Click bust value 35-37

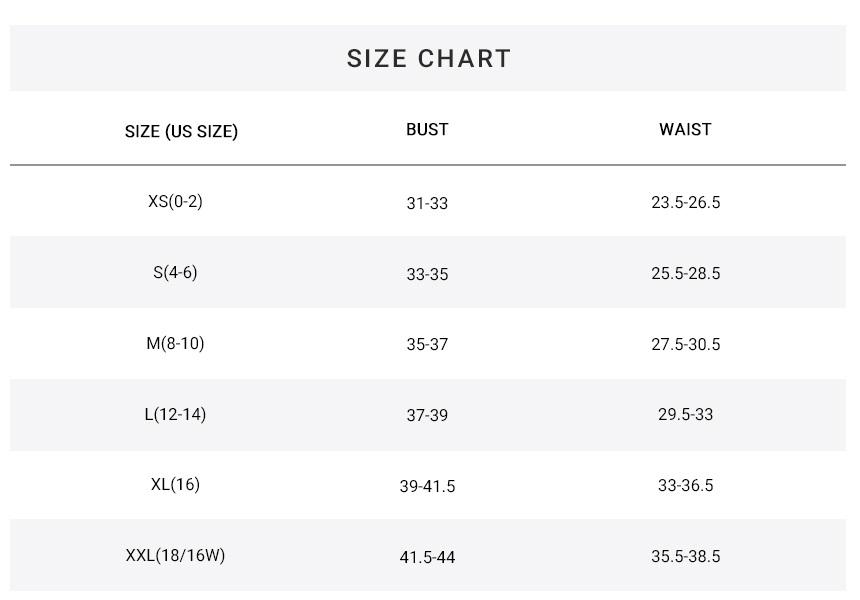[x=427, y=344]
